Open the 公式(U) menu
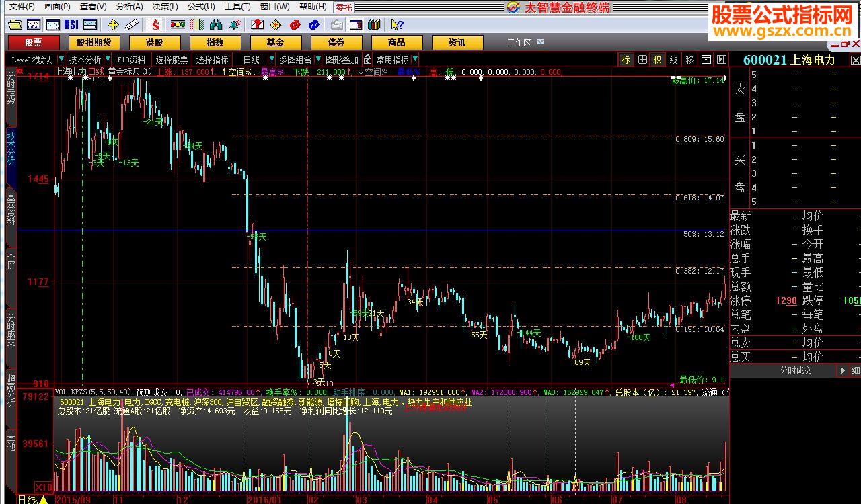Image resolution: width=861 pixels, height=504 pixels. click(201, 7)
